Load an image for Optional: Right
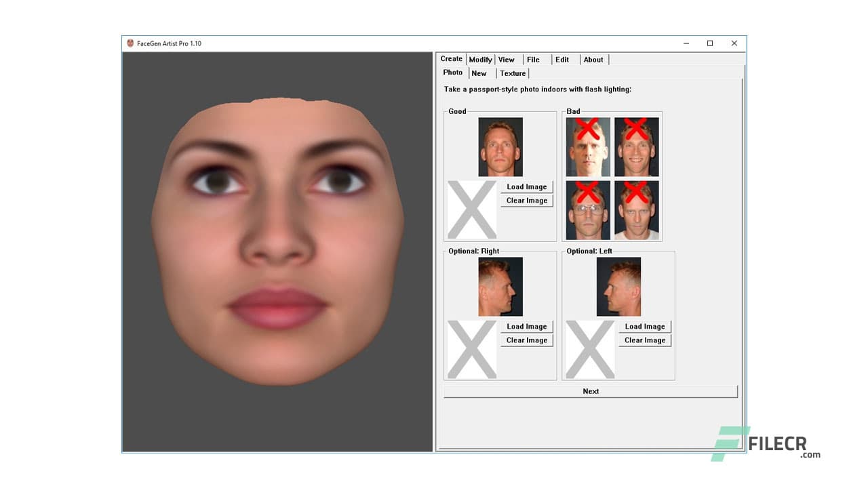This screenshot has height=488, width=868. pyautogui.click(x=526, y=326)
